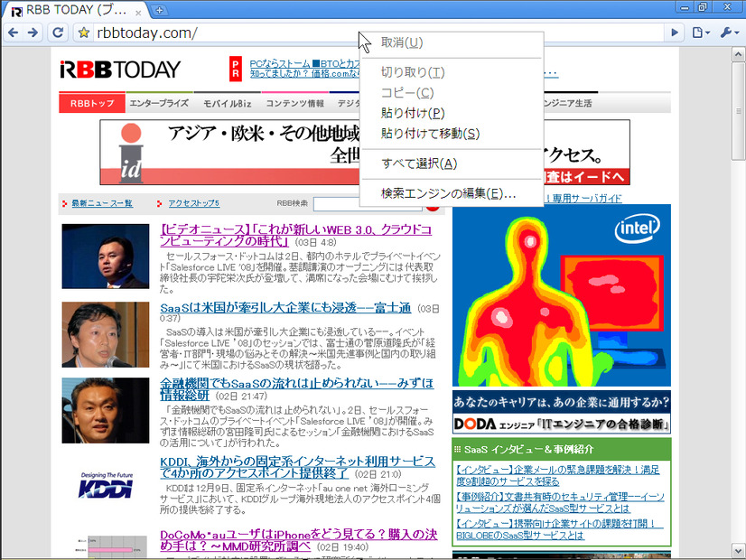Open the 最新ニュース一覧 link

[102, 203]
